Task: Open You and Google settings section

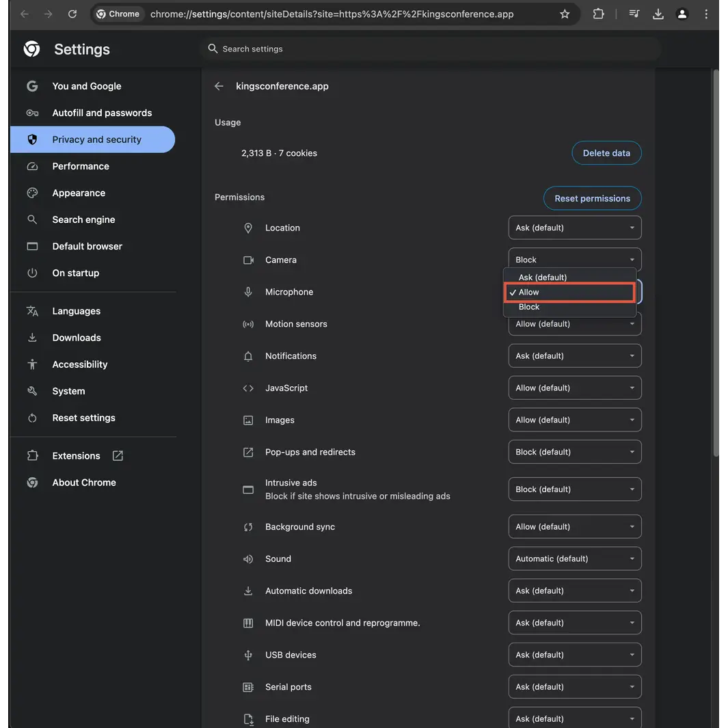Action: tap(93, 86)
